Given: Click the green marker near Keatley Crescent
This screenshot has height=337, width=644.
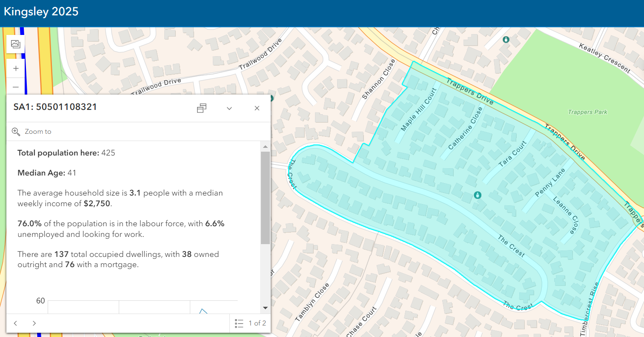Looking at the screenshot, I should (x=506, y=40).
